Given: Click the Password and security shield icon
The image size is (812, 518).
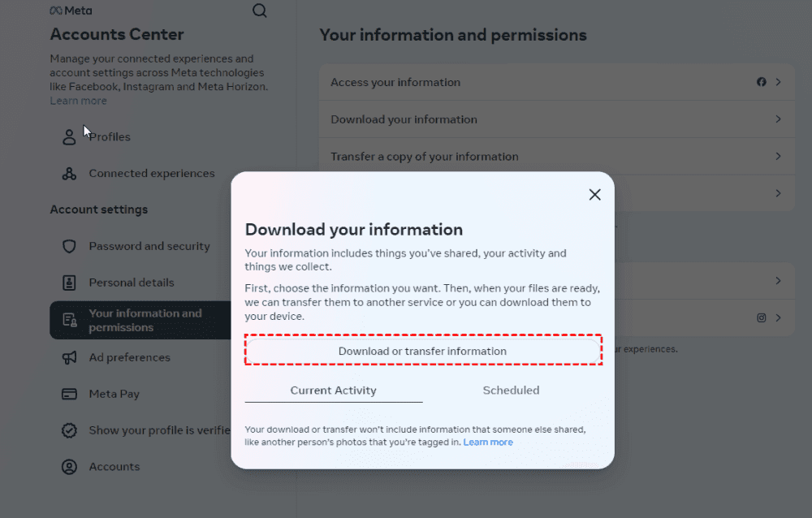Looking at the screenshot, I should point(70,246).
